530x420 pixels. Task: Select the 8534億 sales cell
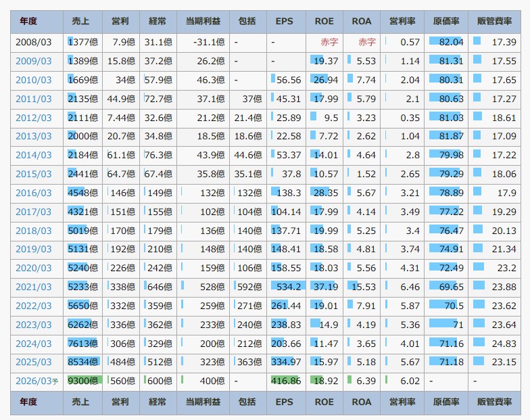(82, 363)
